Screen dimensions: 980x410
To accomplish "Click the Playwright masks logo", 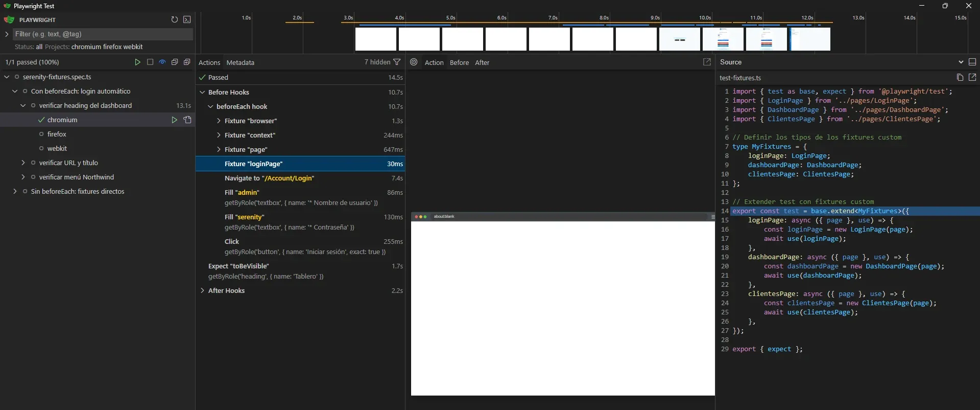I will coord(9,19).
